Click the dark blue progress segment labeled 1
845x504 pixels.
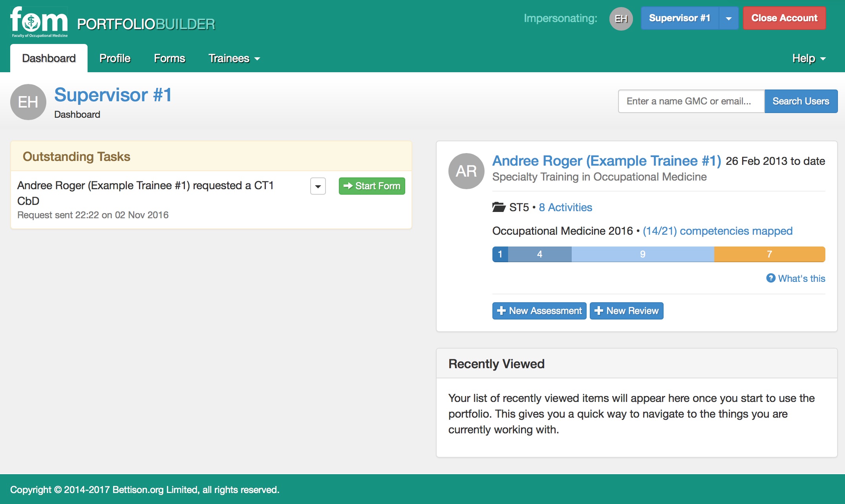(500, 254)
